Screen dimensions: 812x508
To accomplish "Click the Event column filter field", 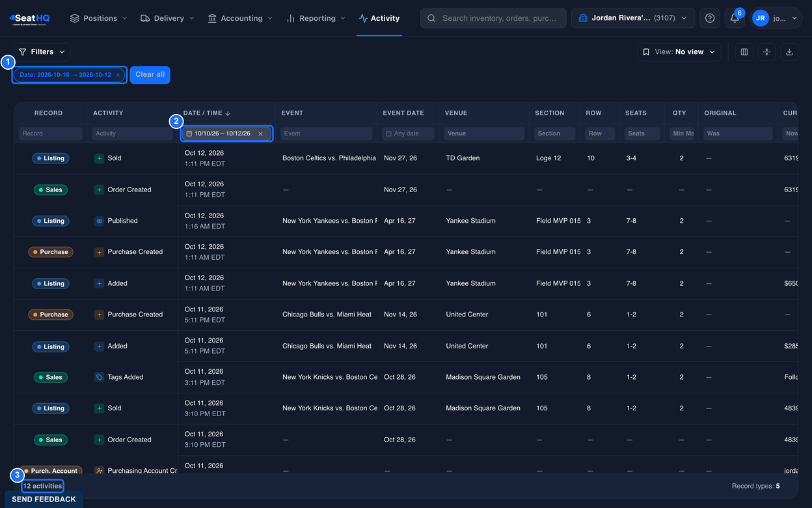I will tap(327, 134).
